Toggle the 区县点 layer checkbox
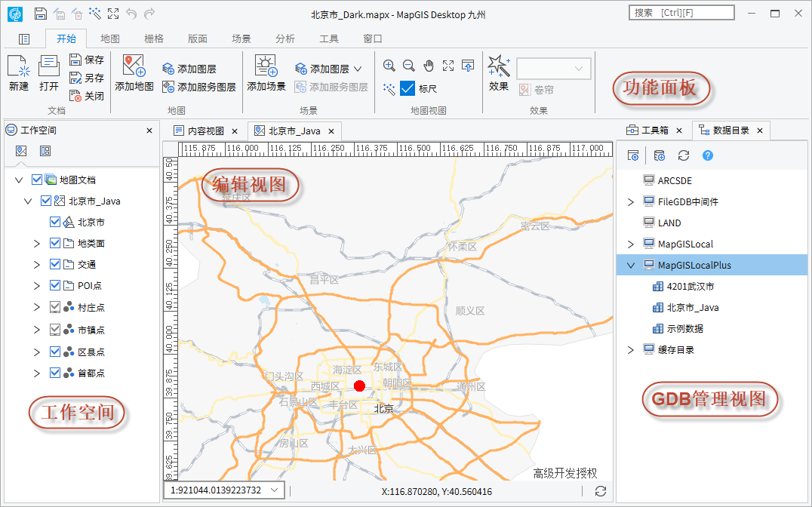The image size is (812, 507). [55, 352]
